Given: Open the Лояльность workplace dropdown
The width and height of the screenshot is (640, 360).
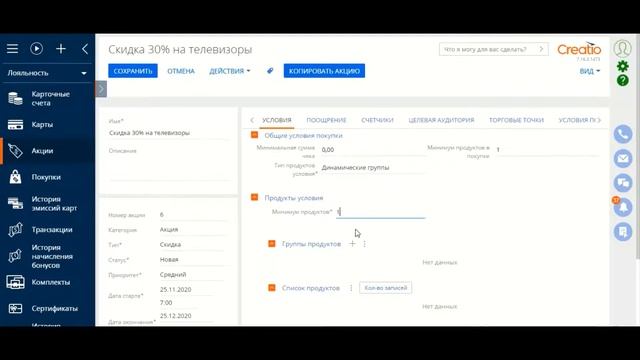Looking at the screenshot, I should coord(47,73).
